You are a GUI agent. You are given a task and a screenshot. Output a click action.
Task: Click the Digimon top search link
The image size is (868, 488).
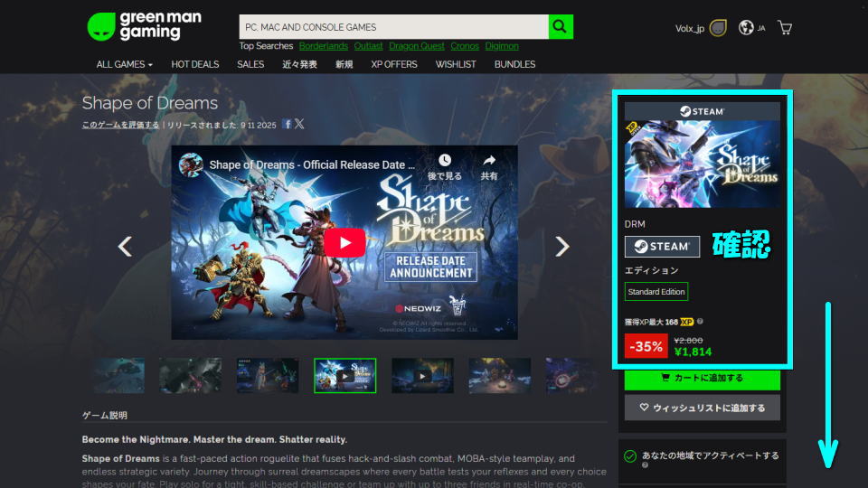[x=502, y=46]
